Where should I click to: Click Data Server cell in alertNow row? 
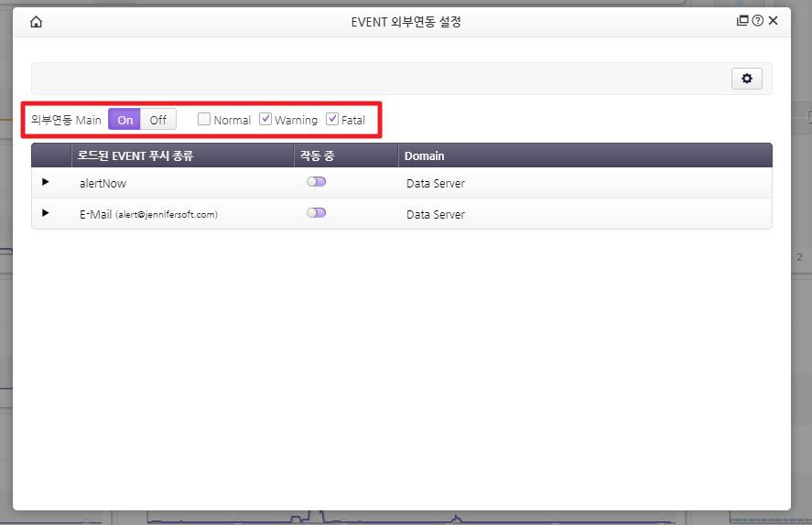[x=436, y=184]
